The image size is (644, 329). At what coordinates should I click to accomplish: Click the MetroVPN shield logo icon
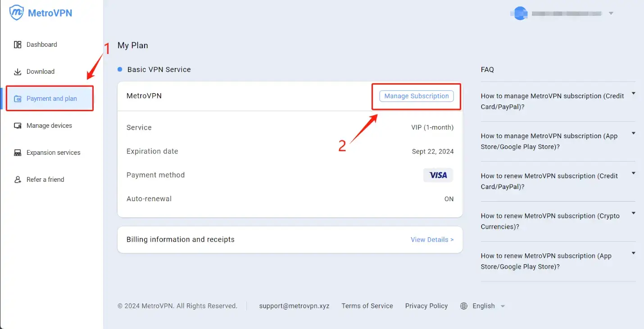pos(17,13)
